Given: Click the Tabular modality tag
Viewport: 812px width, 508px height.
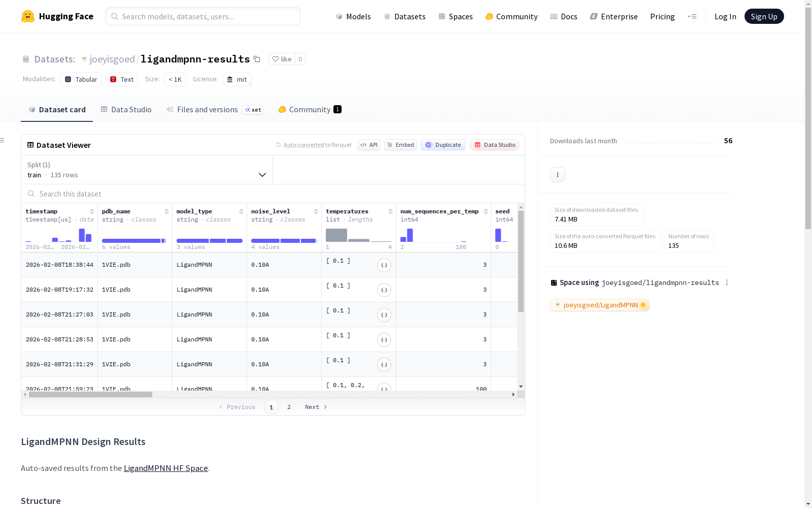Looking at the screenshot, I should coord(81,79).
